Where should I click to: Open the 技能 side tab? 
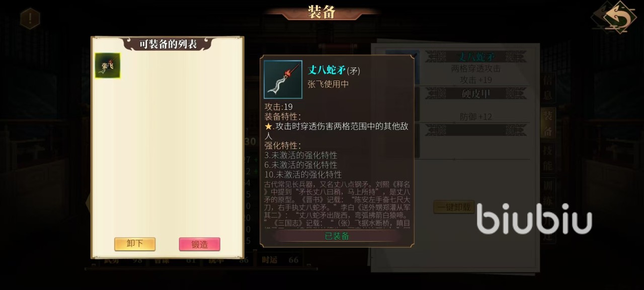pos(548,158)
